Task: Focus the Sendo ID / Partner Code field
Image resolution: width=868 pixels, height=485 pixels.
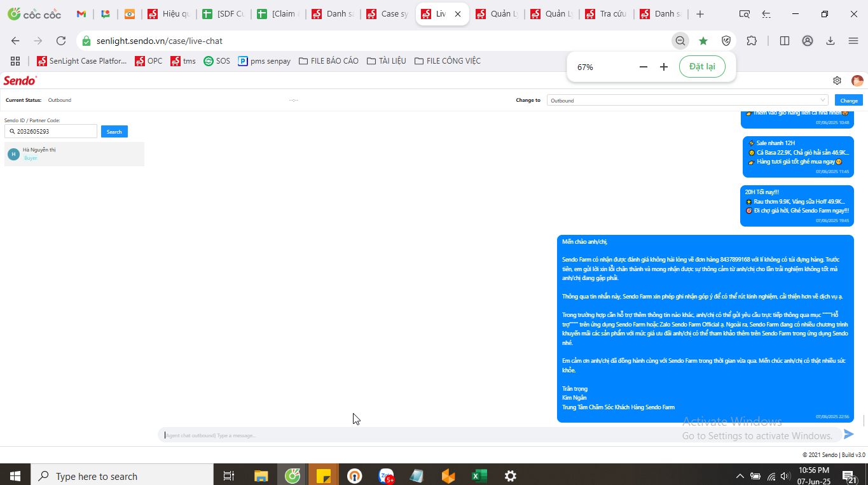Action: [51, 131]
